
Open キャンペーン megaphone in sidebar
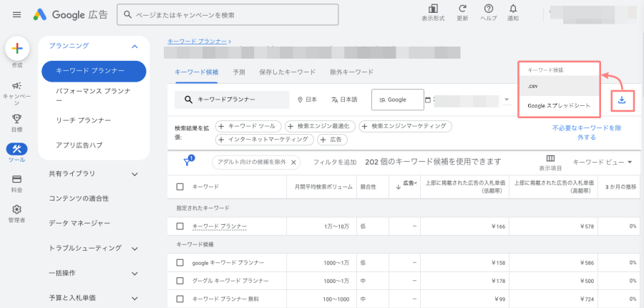(x=17, y=85)
